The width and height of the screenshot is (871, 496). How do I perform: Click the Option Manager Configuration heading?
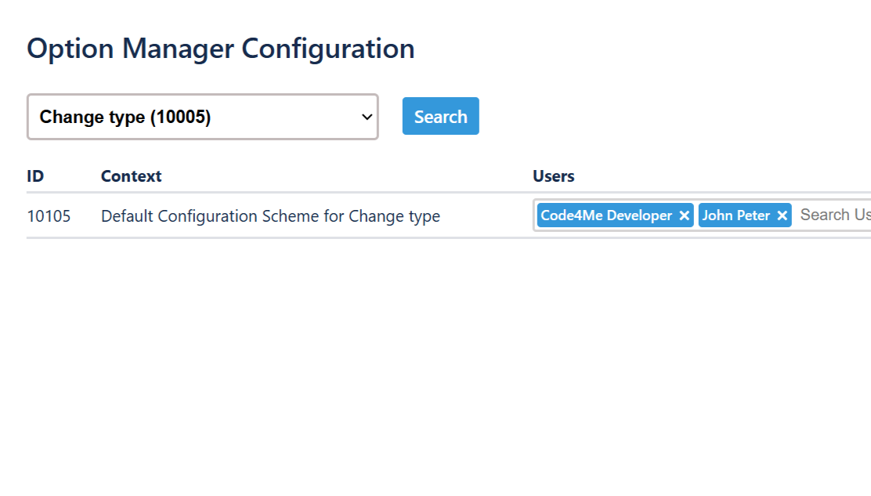coord(220,48)
